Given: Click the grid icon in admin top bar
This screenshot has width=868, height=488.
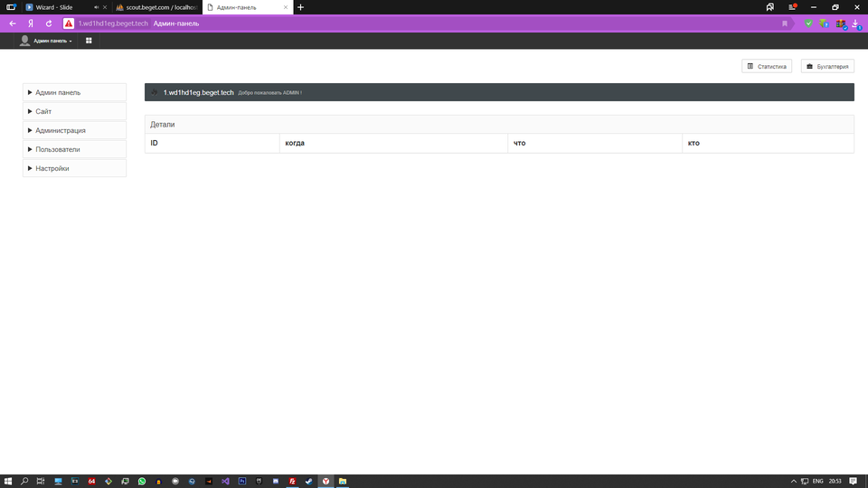Looking at the screenshot, I should click(89, 41).
